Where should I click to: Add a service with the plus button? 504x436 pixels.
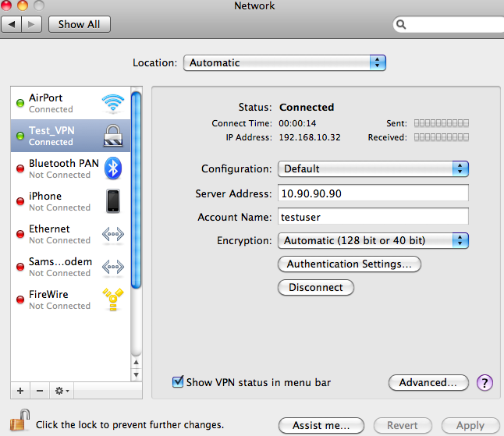click(20, 390)
